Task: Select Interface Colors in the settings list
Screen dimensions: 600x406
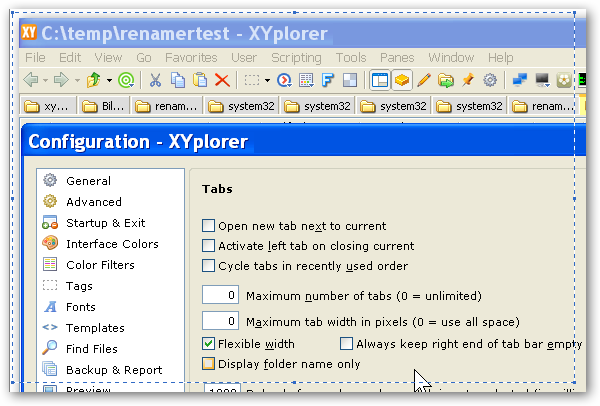Action: pyautogui.click(x=112, y=243)
